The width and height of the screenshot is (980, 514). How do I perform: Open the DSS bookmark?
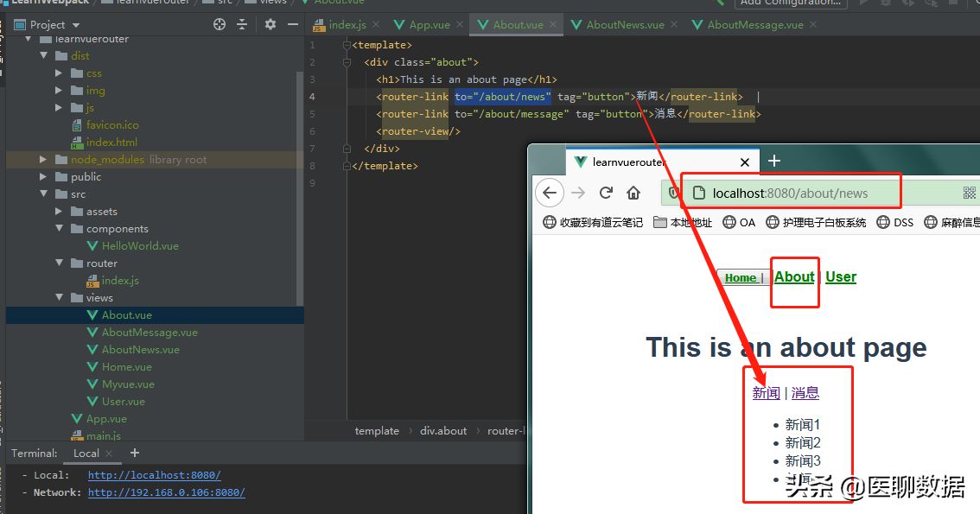pyautogui.click(x=895, y=222)
